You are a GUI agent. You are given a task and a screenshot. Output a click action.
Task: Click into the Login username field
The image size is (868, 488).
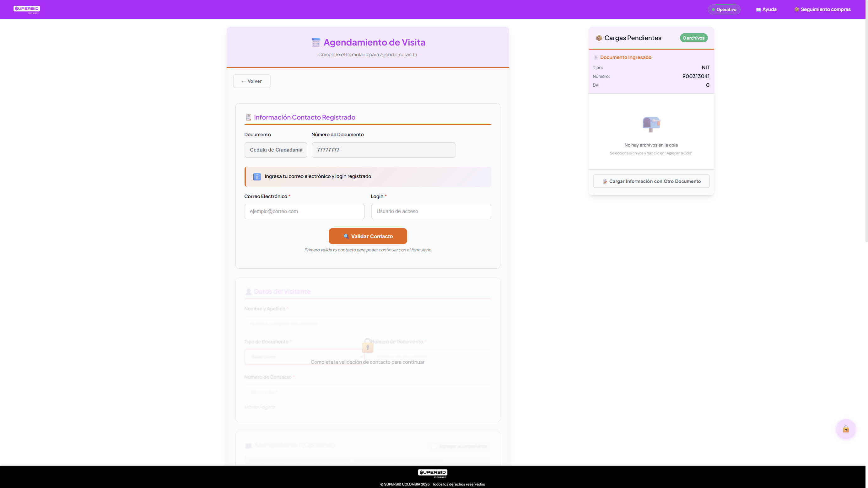tap(431, 212)
